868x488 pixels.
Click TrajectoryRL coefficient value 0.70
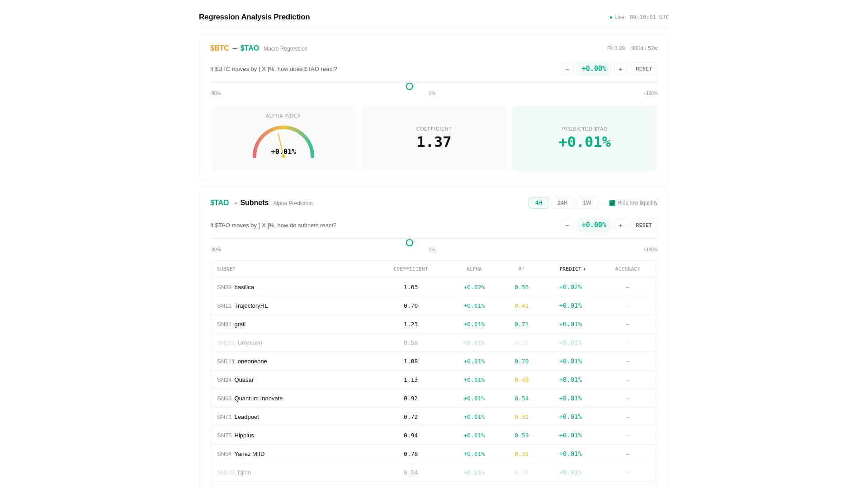click(x=410, y=305)
